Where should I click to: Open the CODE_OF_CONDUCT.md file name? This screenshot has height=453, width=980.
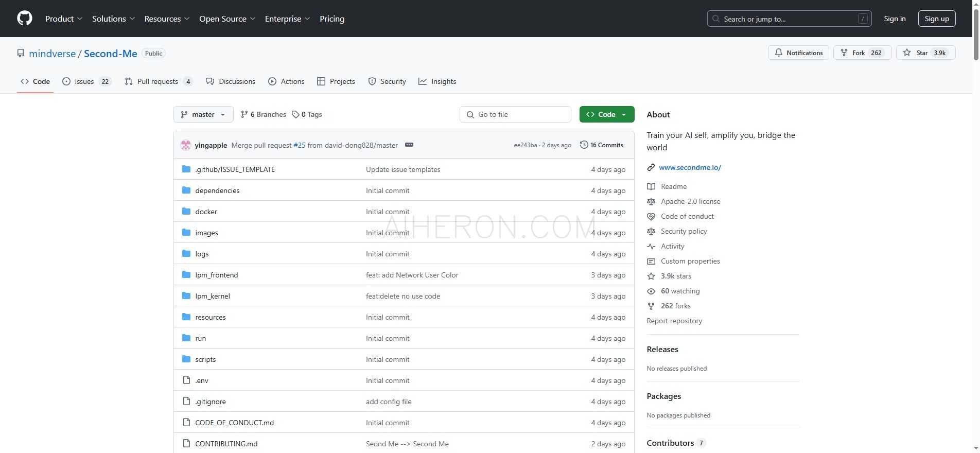(x=235, y=423)
